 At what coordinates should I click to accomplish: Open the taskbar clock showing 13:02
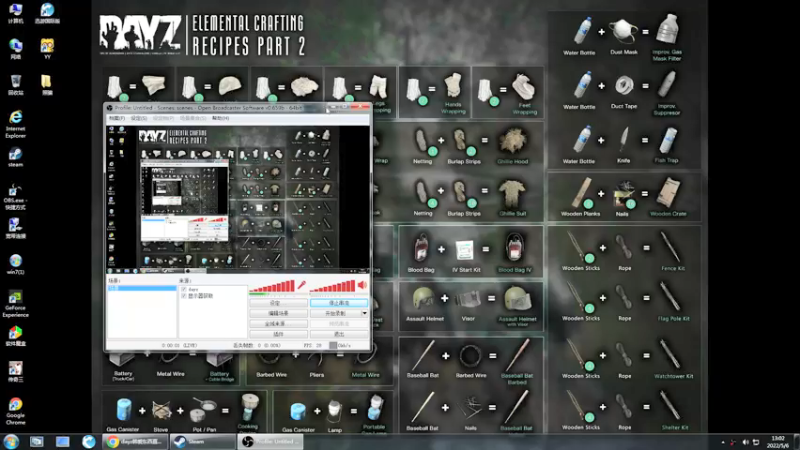pyautogui.click(x=778, y=442)
